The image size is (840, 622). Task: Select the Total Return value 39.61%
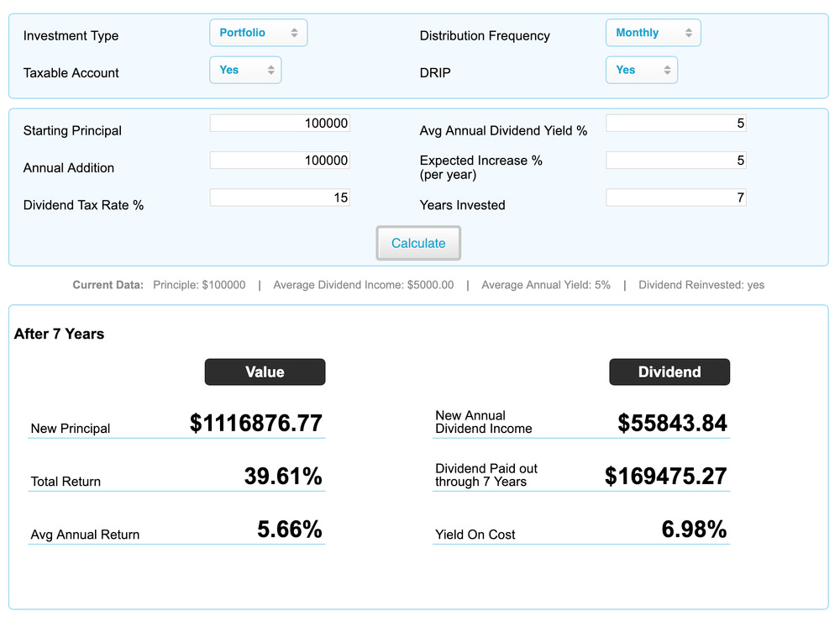tap(283, 476)
